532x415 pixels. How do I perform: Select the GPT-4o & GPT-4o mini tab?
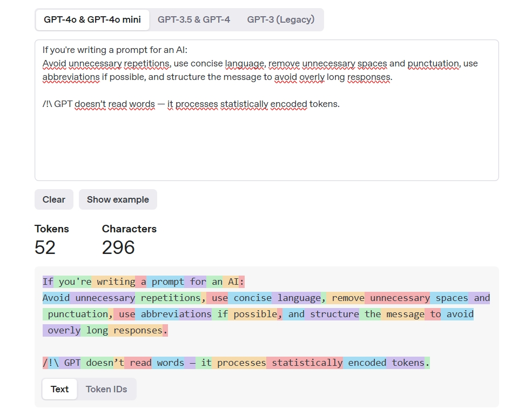tap(92, 19)
